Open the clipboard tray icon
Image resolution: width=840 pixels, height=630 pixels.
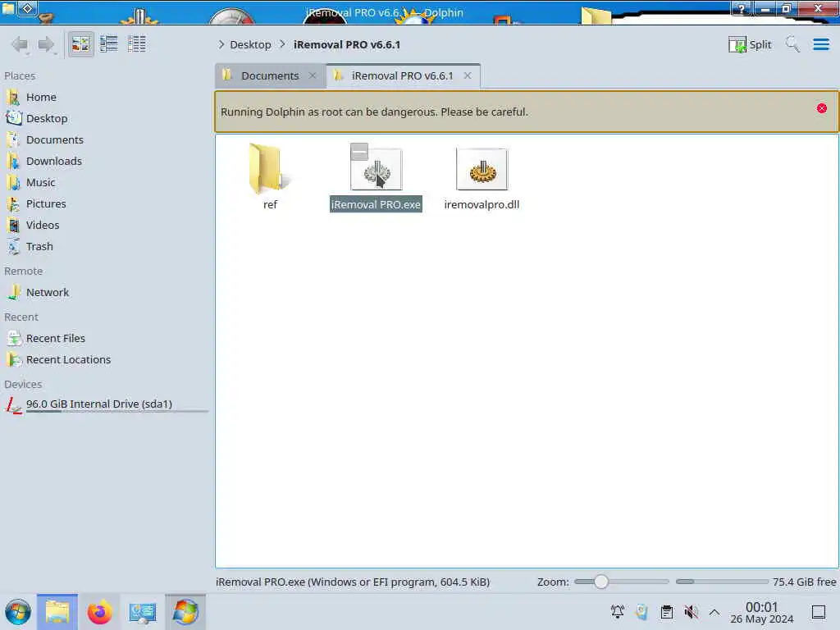point(666,612)
